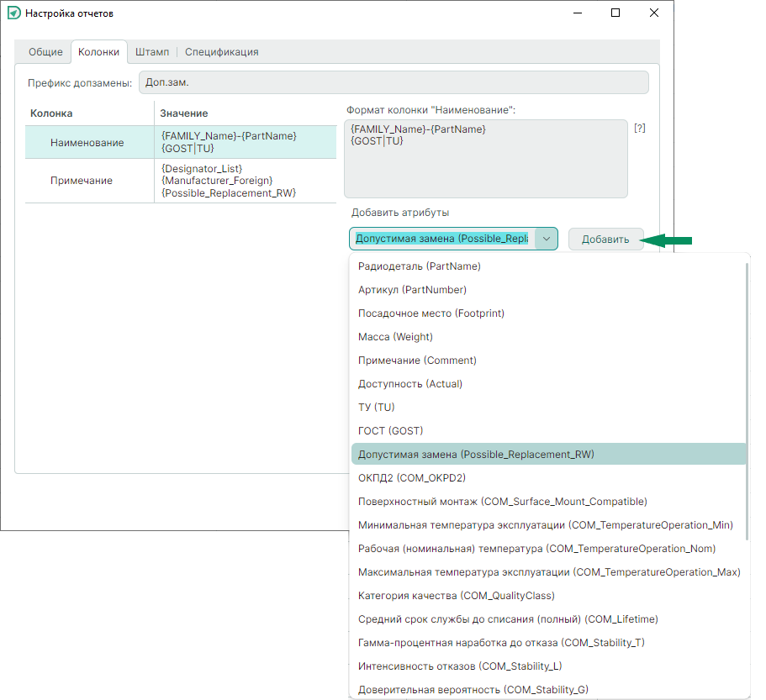Viewport: 766px width, 700px height.
Task: Click the [?] help icon near format field
Action: point(639,129)
